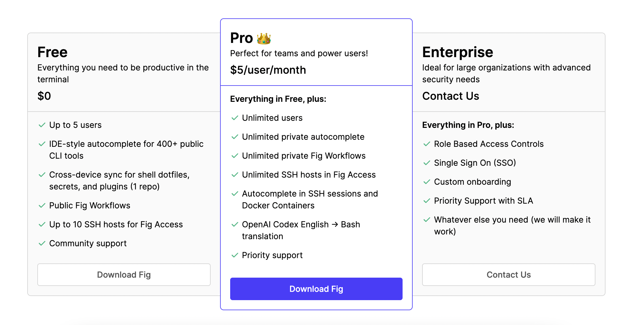
Task: Click the purple Download Fig button
Action: click(x=316, y=289)
